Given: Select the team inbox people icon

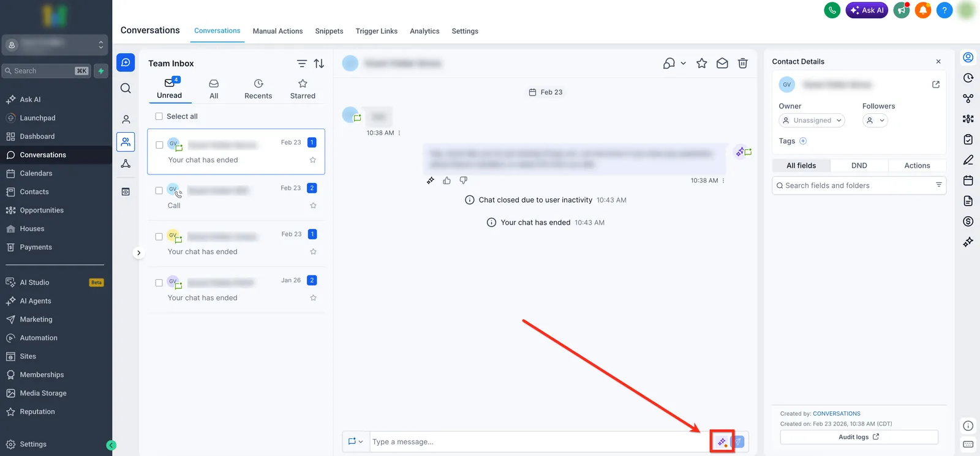Looking at the screenshot, I should pos(126,142).
